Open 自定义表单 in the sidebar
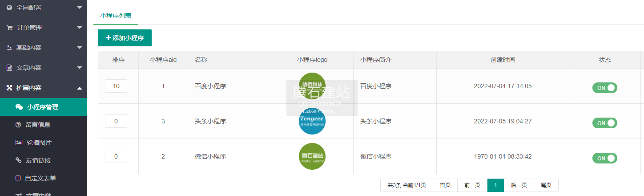 [x=40, y=178]
